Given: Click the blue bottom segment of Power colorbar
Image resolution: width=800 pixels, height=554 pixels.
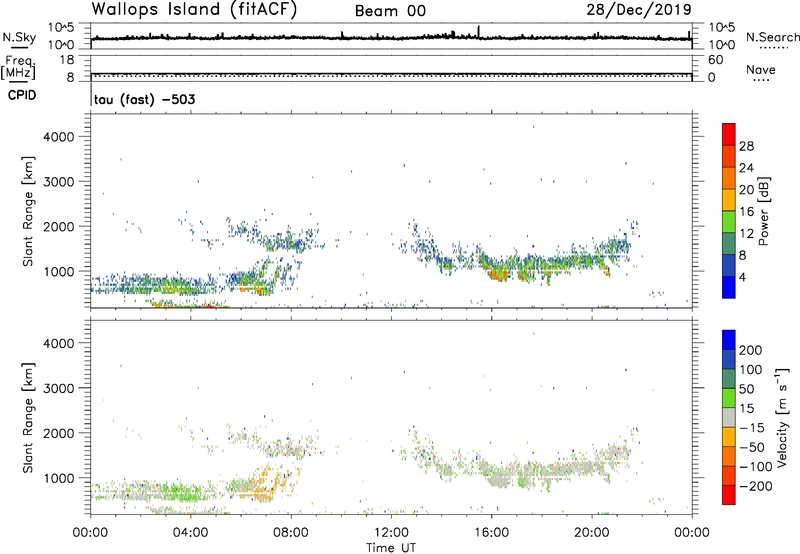Looking at the screenshot, I should pyautogui.click(x=729, y=287).
